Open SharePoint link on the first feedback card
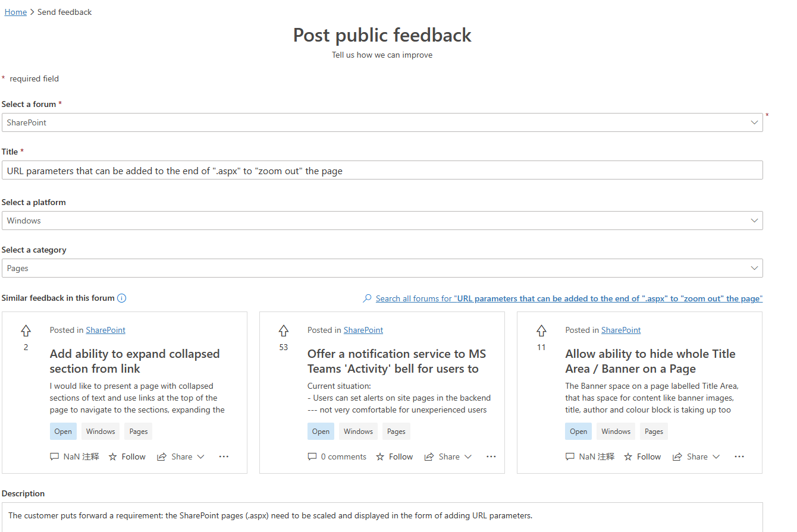Viewport: 797px width, 532px height. pyautogui.click(x=105, y=330)
